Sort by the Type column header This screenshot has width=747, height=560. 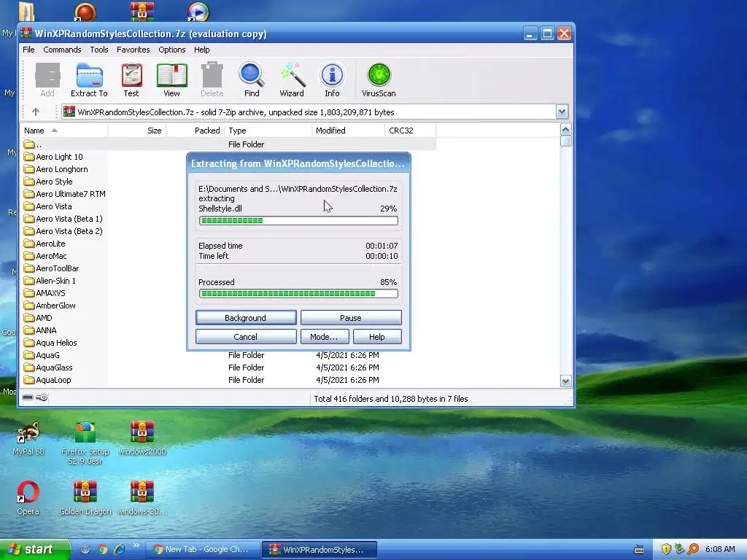(x=268, y=131)
